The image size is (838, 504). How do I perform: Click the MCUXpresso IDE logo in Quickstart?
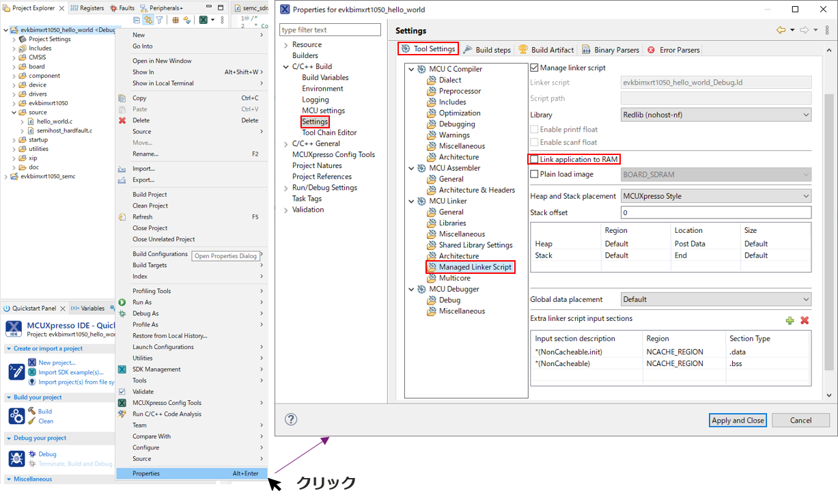click(x=14, y=328)
